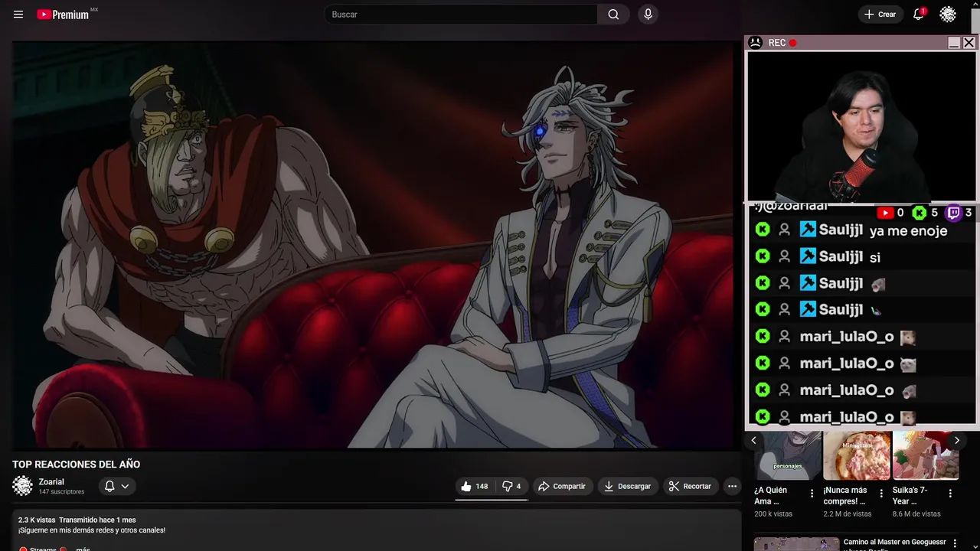Visit the Zoarial channel name link
The height and width of the screenshot is (551, 980).
tap(51, 482)
